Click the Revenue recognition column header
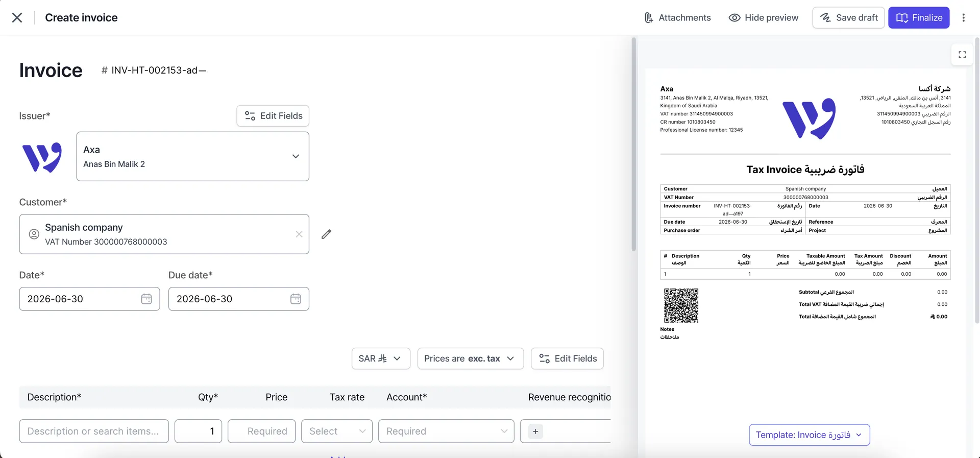This screenshot has width=980, height=458. (569, 397)
